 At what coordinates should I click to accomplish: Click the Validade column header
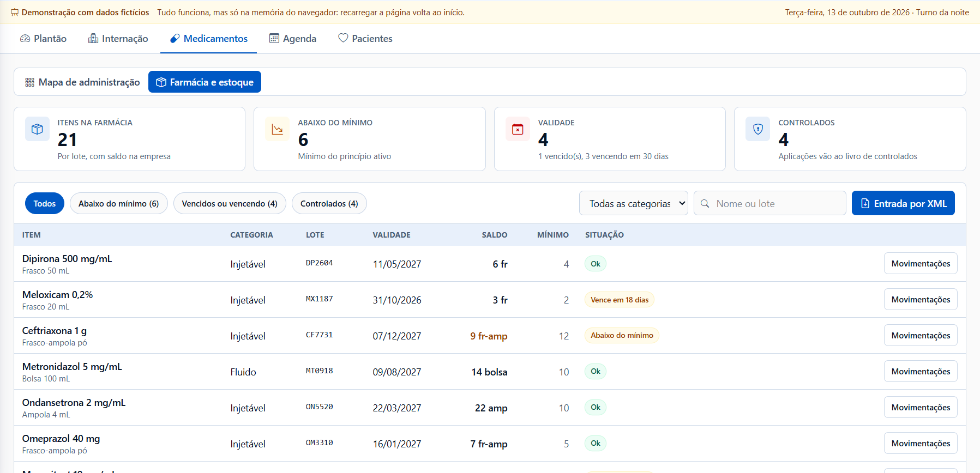click(392, 235)
